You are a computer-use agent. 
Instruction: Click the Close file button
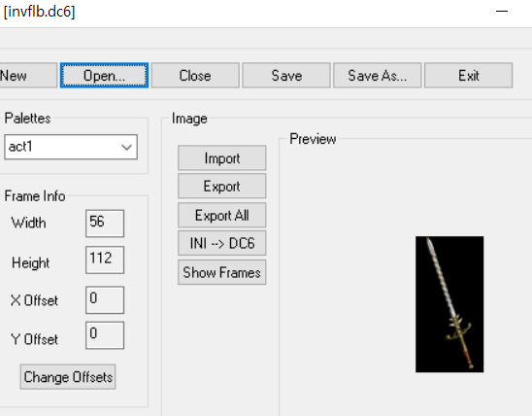[195, 76]
